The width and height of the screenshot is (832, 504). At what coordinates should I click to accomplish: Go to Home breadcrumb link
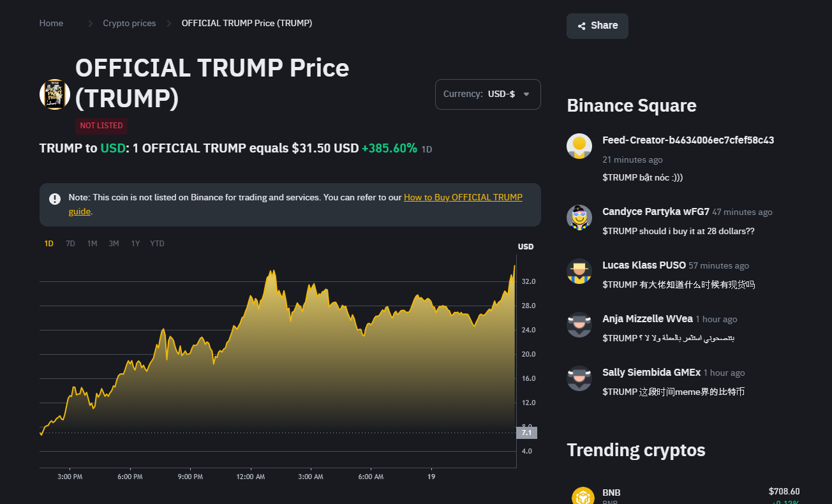[x=51, y=24]
